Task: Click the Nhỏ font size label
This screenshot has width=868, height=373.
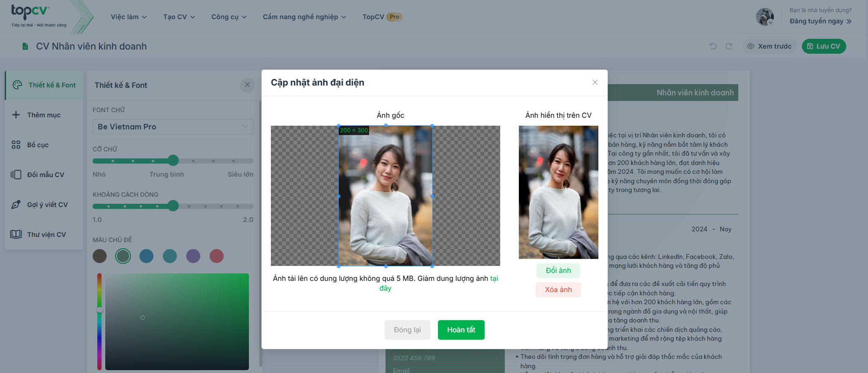Action: pos(99,174)
